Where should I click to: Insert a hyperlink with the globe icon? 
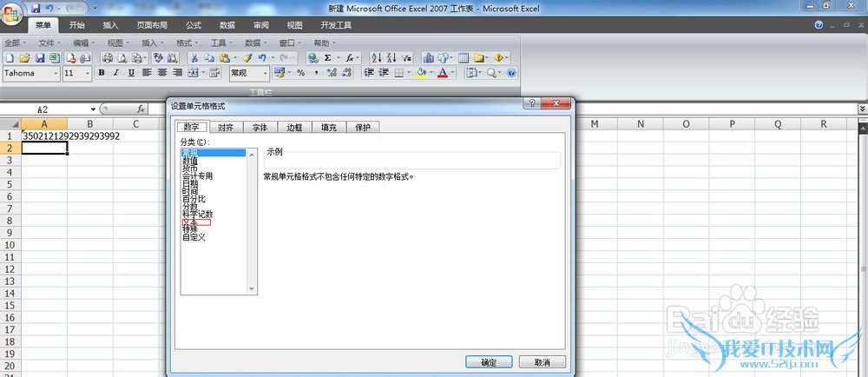click(x=312, y=58)
